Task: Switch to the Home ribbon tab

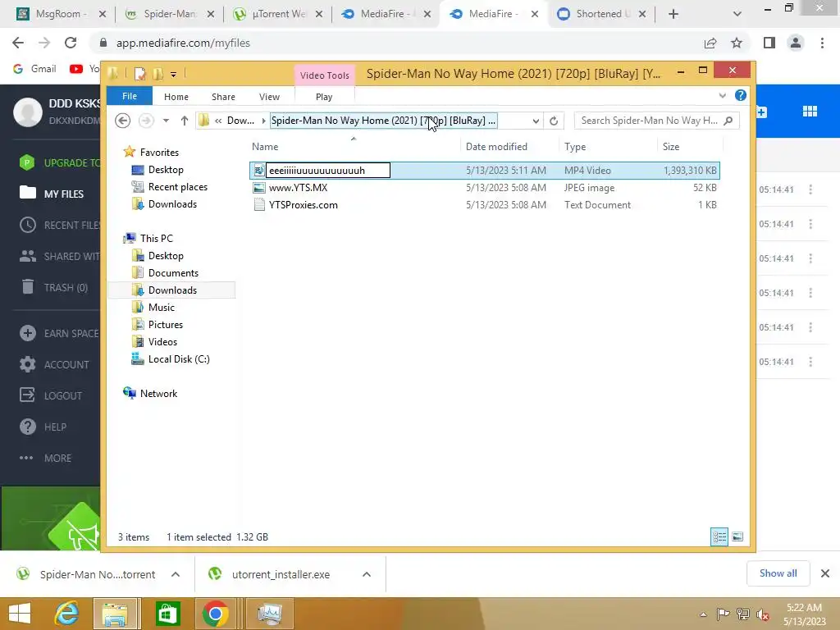Action: coord(176,97)
